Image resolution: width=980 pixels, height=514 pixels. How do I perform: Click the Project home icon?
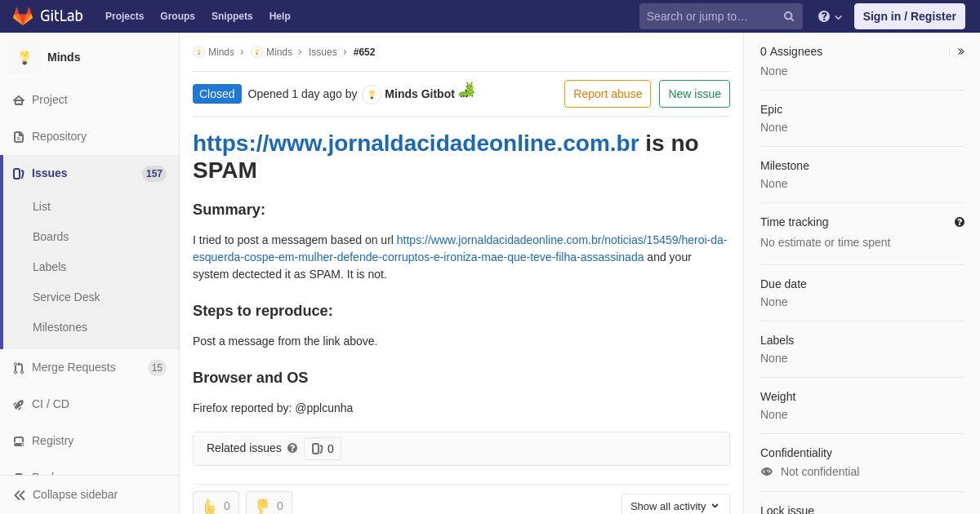[x=19, y=100]
